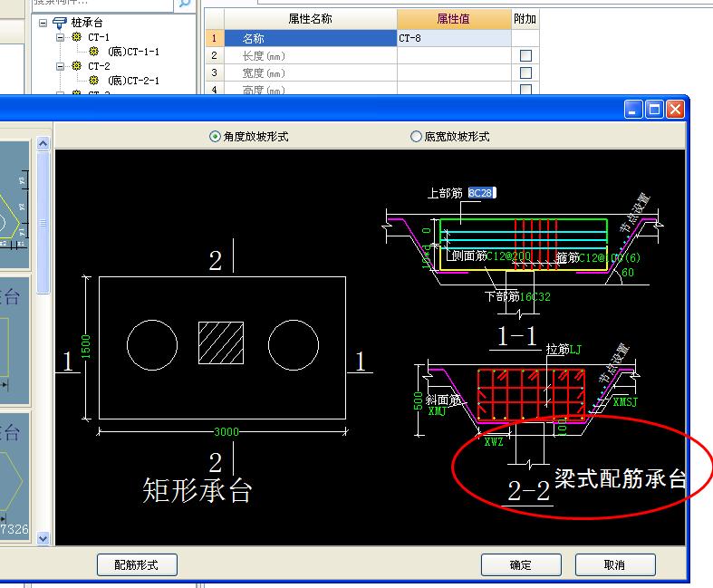Select CT-2 gear icon in tree

tap(76, 66)
